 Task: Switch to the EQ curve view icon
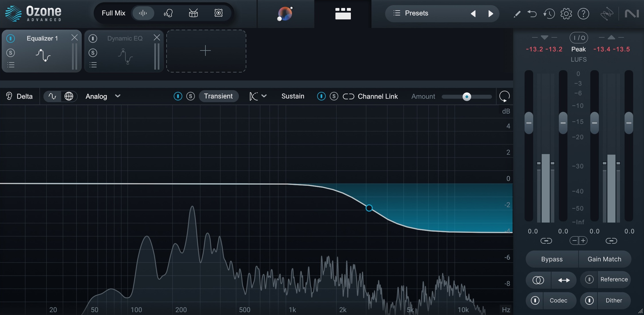[52, 96]
